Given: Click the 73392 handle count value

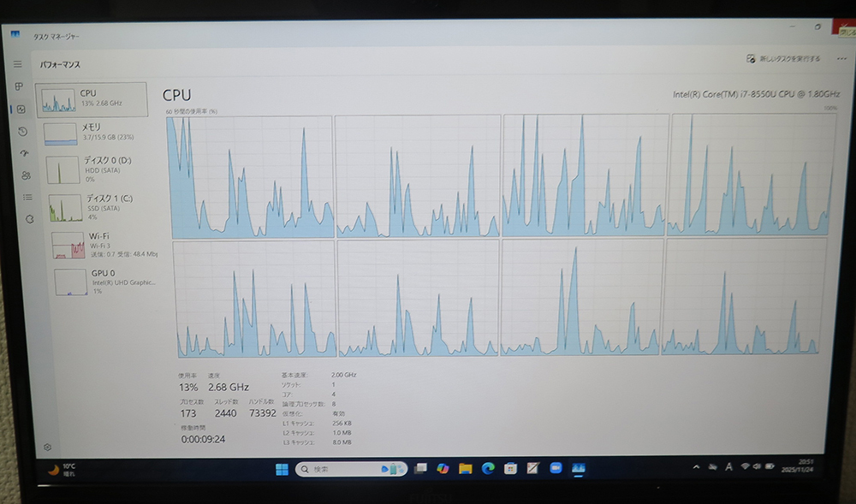Looking at the screenshot, I should 263,413.
